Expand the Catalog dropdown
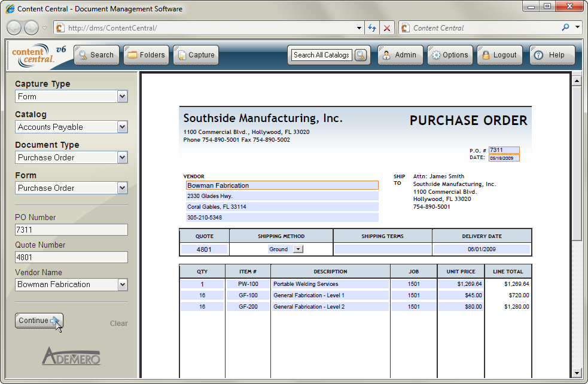Image resolution: width=588 pixels, height=384 pixels. point(122,127)
